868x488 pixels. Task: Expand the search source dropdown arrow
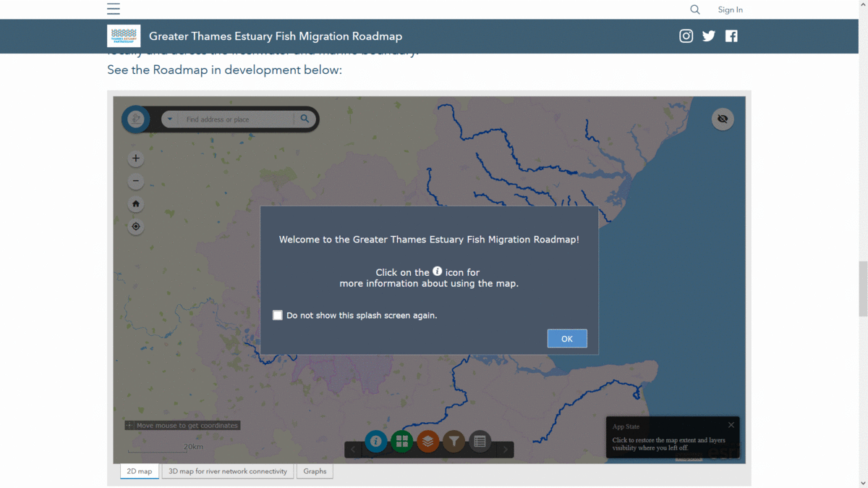click(170, 119)
